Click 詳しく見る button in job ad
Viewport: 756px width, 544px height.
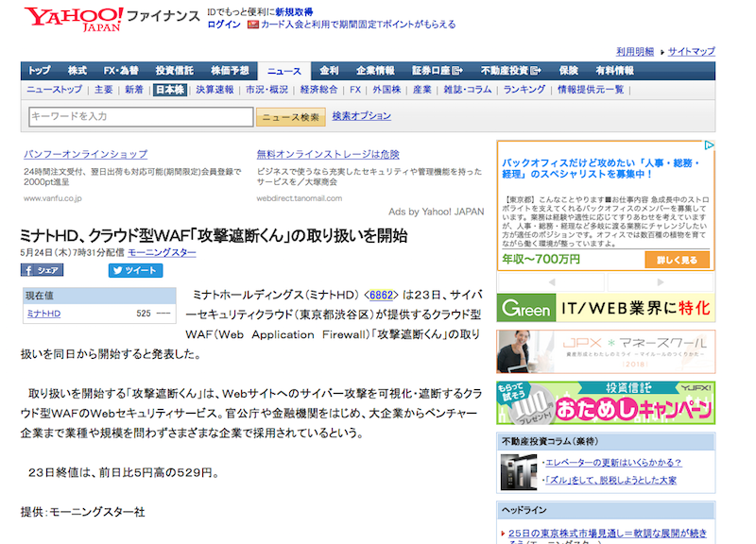tap(677, 261)
